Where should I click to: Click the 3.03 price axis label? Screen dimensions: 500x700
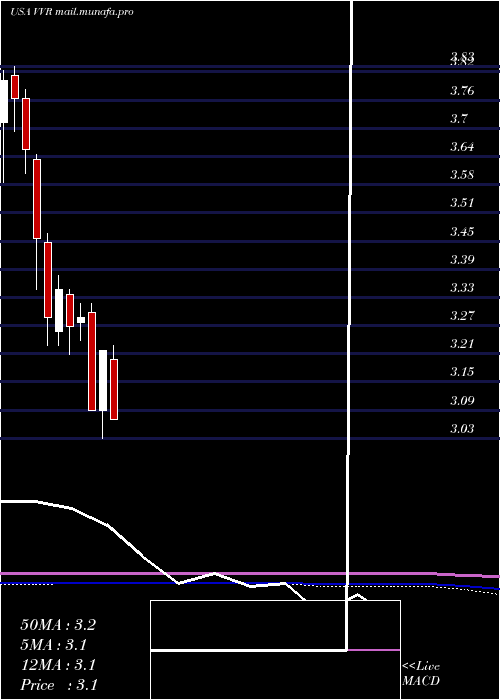coord(462,429)
